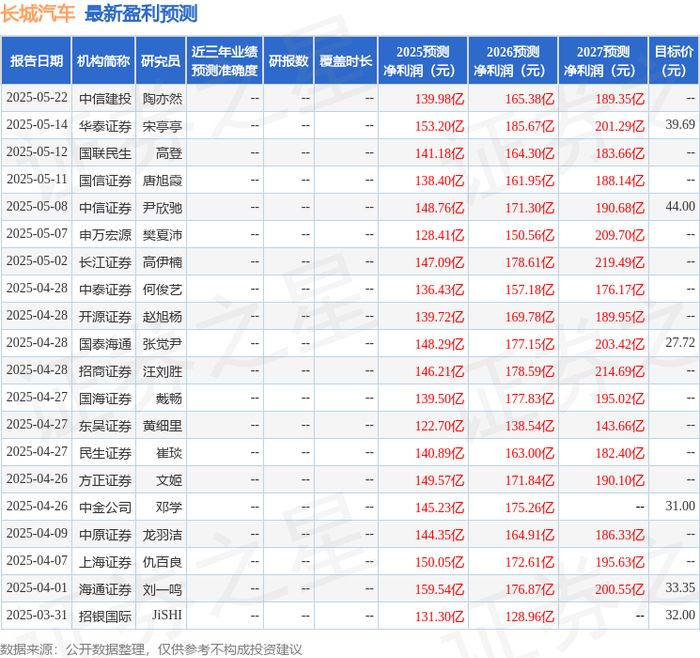
Task: Click institution 民生证券
Action: point(105,453)
